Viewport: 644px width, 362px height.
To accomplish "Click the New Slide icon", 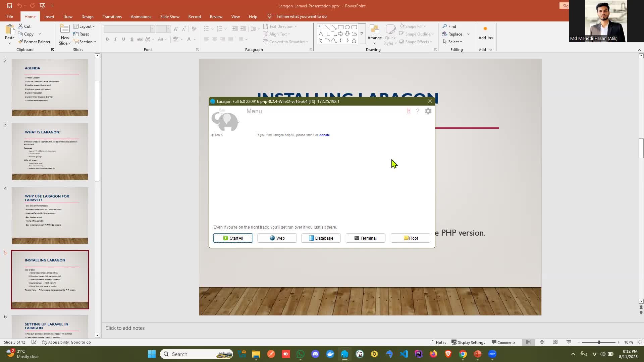I will click(x=65, y=29).
